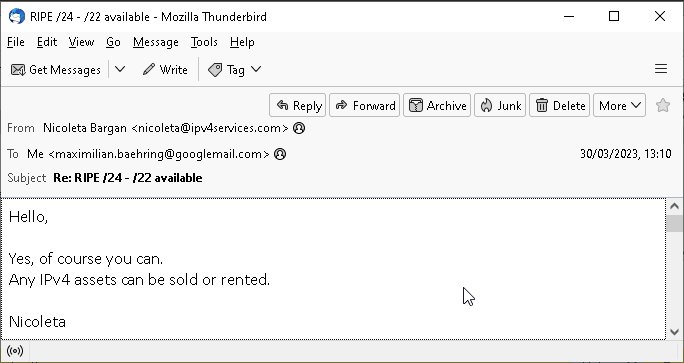Click the online status icon in status bar
Viewport: 684px width, 363px height.
(x=15, y=351)
